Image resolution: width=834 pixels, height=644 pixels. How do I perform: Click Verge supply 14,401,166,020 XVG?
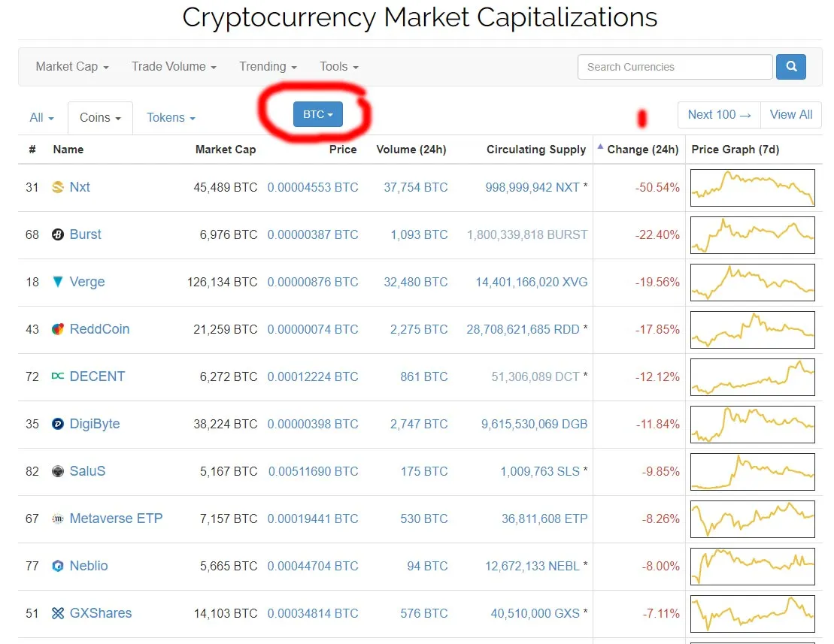point(532,282)
